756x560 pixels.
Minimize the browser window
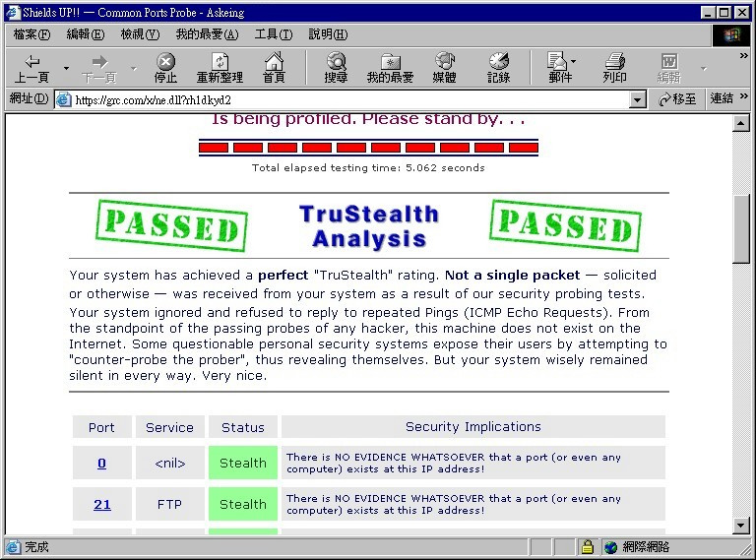[x=708, y=13]
